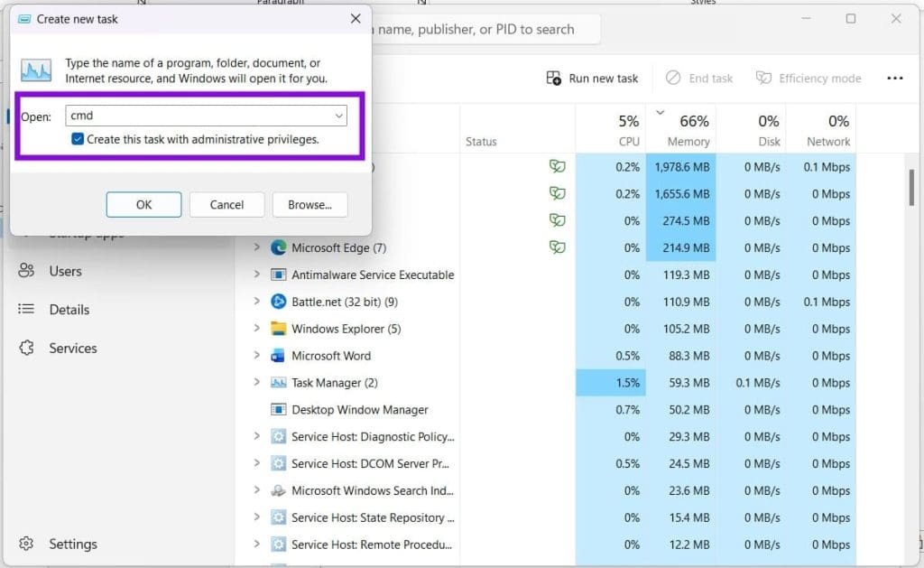The height and width of the screenshot is (568, 924).
Task: Select the 1,978.6 MB memory cell
Action: pyautogui.click(x=681, y=167)
